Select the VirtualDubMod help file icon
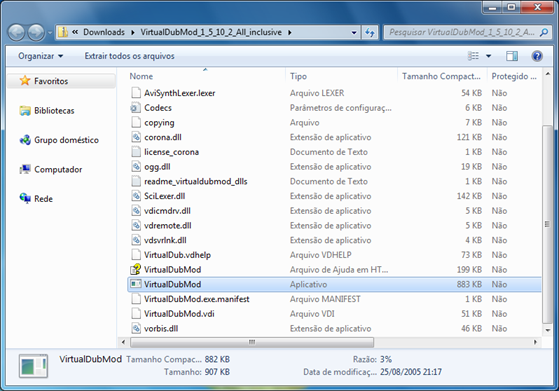Screen dimensions: 559x391 click(136, 269)
